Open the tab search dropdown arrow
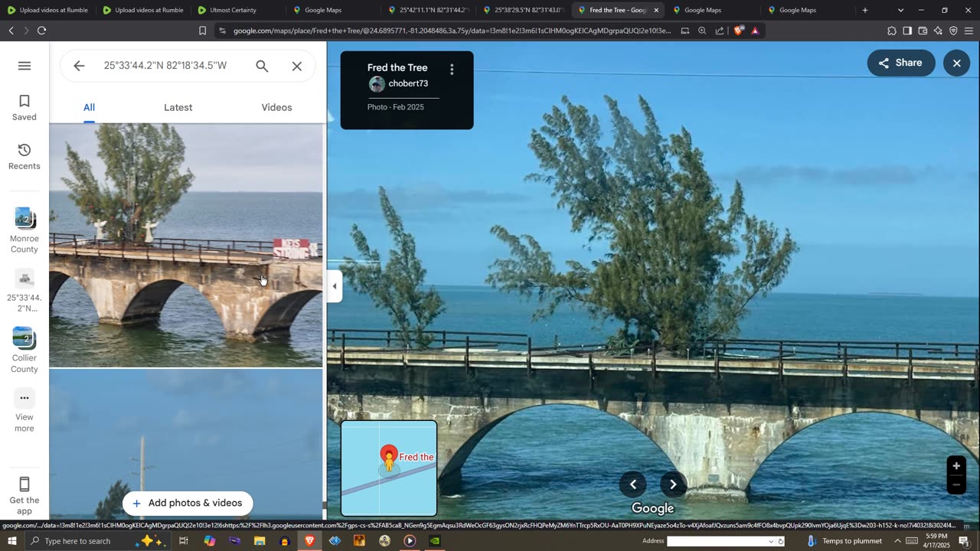The height and width of the screenshot is (551, 980). click(x=900, y=10)
